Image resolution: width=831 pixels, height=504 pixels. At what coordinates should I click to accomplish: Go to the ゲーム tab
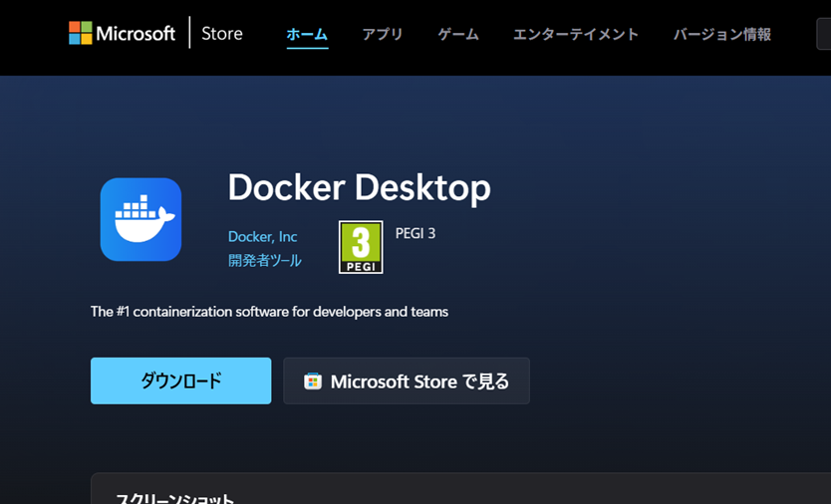click(x=458, y=35)
